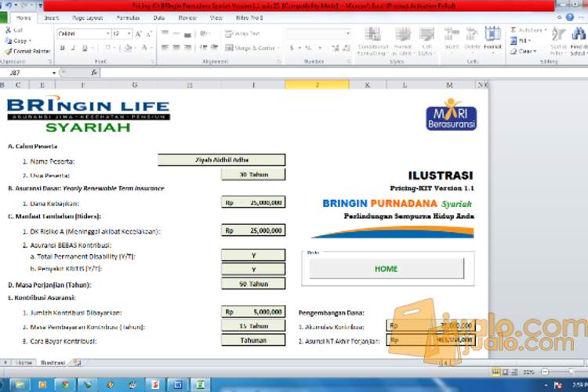Open the font name dropdown

pos(108,34)
